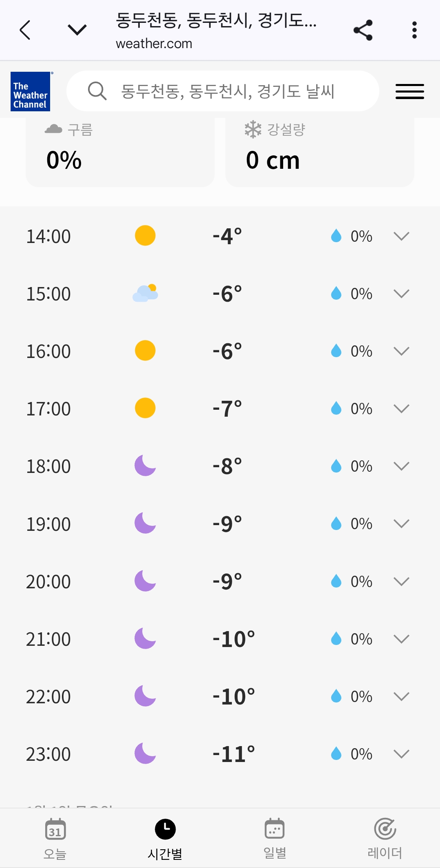Image resolution: width=440 pixels, height=868 pixels.
Task: Tap the search magnifier icon
Action: pyautogui.click(x=97, y=91)
